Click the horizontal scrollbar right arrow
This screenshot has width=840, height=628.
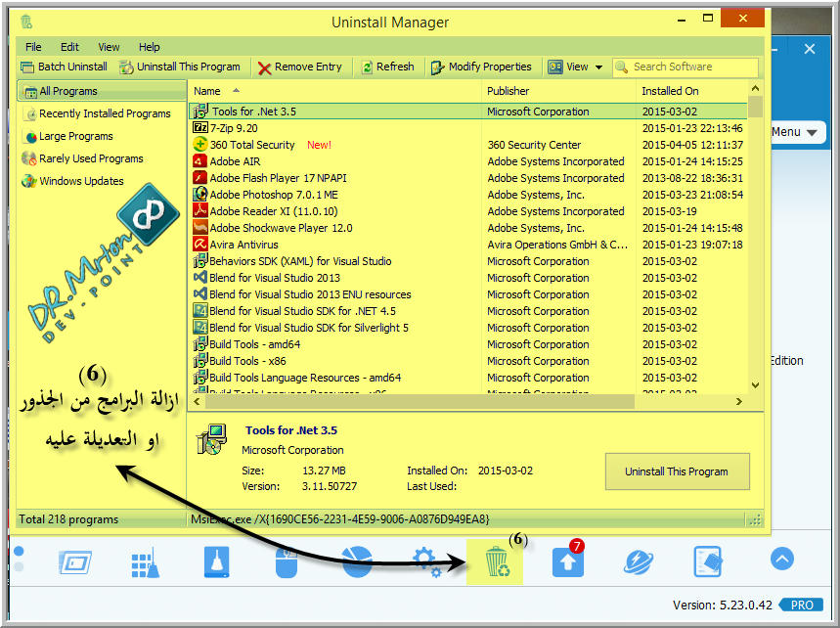point(741,401)
